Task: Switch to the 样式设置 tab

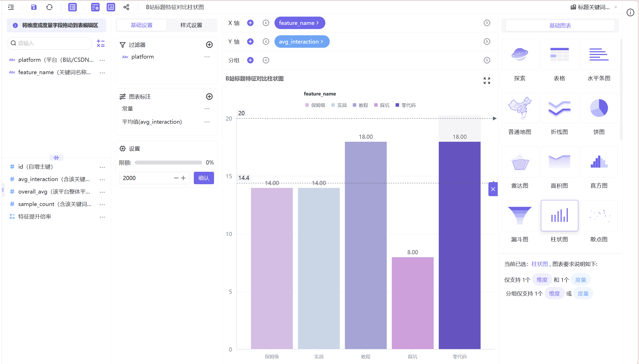Action: tap(191, 25)
